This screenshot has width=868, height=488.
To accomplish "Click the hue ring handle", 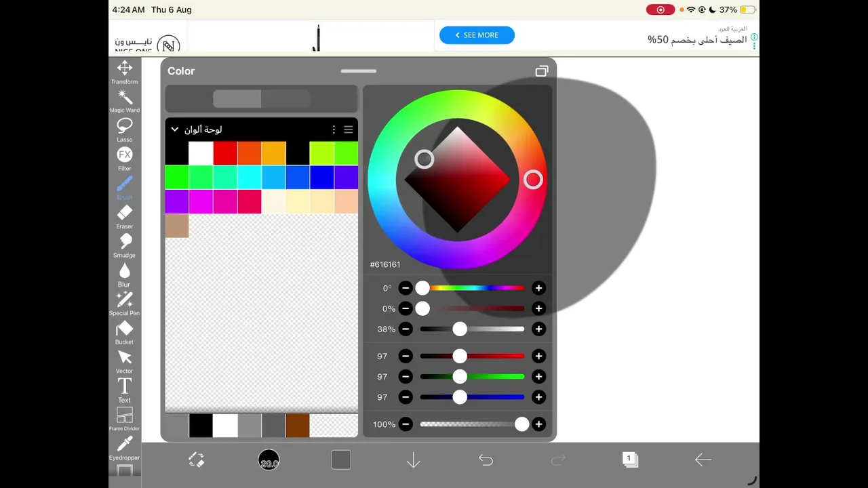I will click(533, 180).
